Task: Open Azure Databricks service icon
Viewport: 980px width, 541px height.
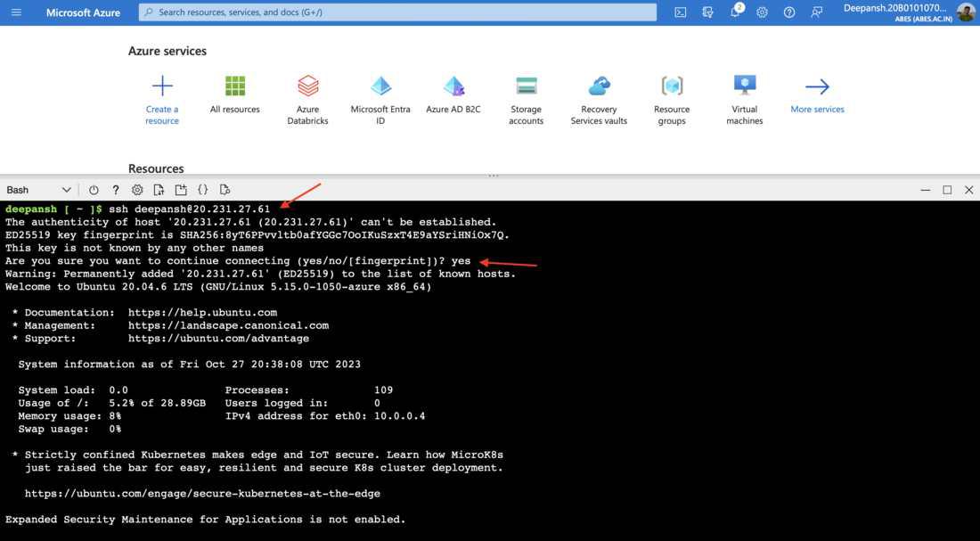Action: (307, 86)
